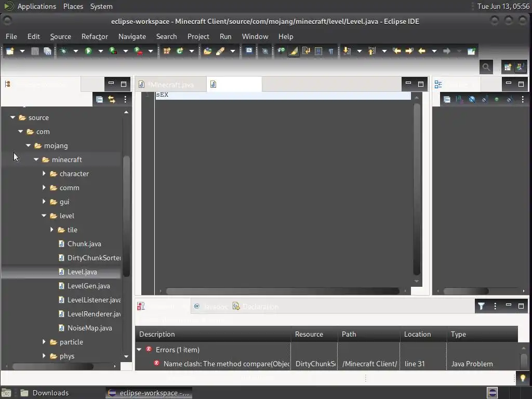Toggle Hide Non-Public Members green dot
Screen dimensions: 532x399
[497, 99]
